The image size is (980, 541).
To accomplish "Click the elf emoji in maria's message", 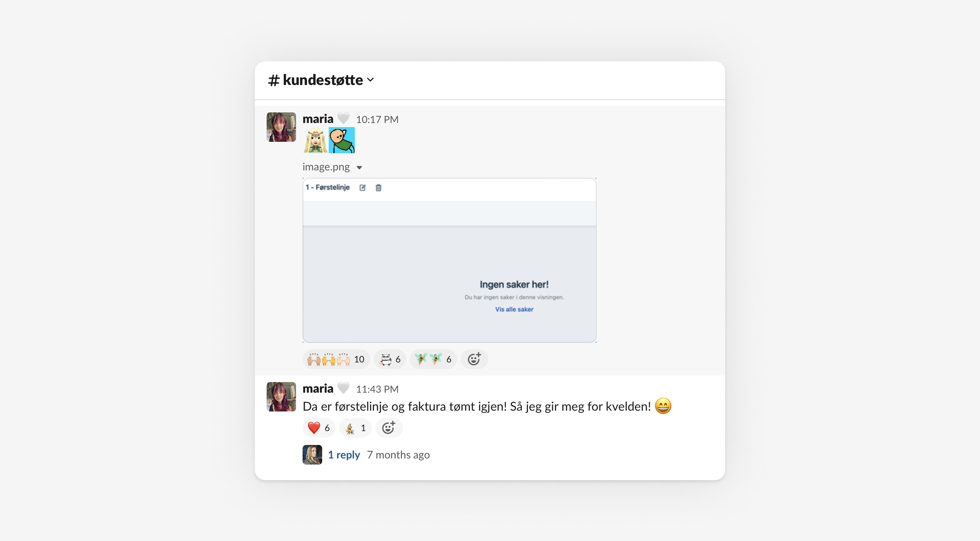I will click(x=315, y=140).
